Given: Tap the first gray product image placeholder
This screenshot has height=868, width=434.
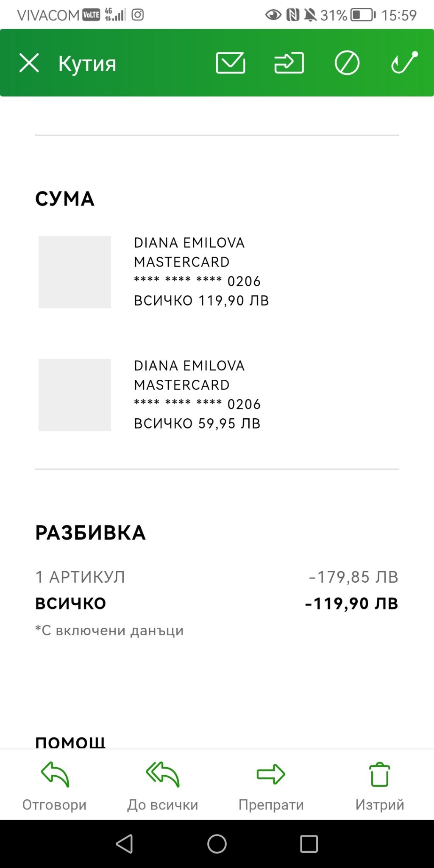Looking at the screenshot, I should (75, 272).
